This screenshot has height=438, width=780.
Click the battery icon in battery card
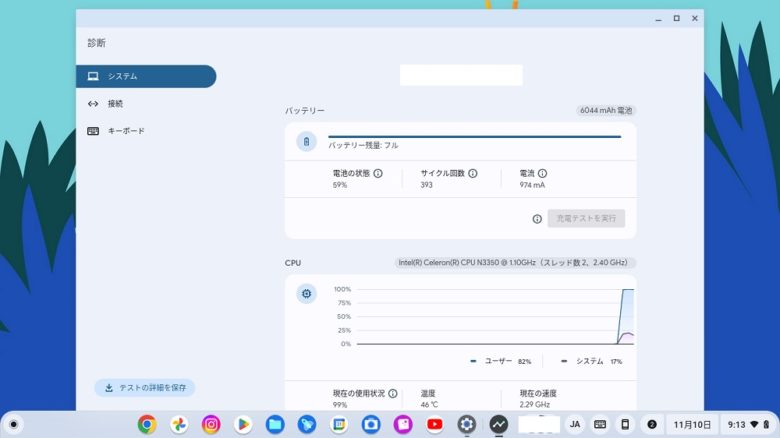click(307, 142)
